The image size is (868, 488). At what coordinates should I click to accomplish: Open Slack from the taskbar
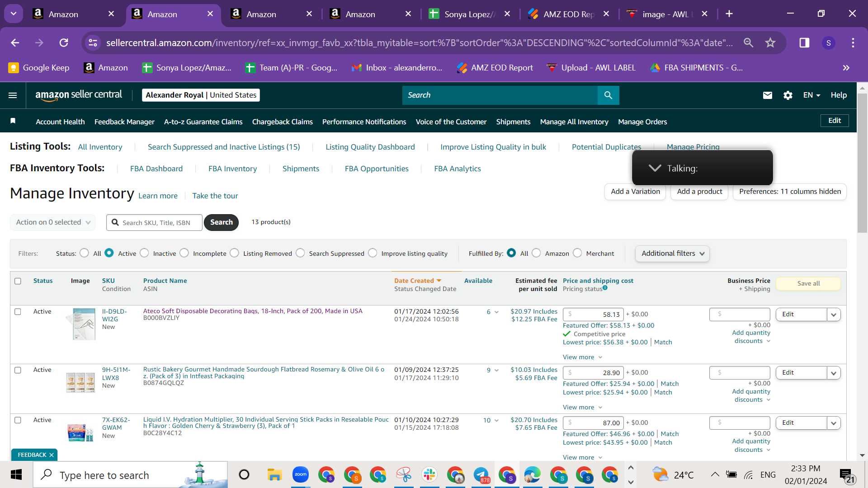click(x=429, y=475)
